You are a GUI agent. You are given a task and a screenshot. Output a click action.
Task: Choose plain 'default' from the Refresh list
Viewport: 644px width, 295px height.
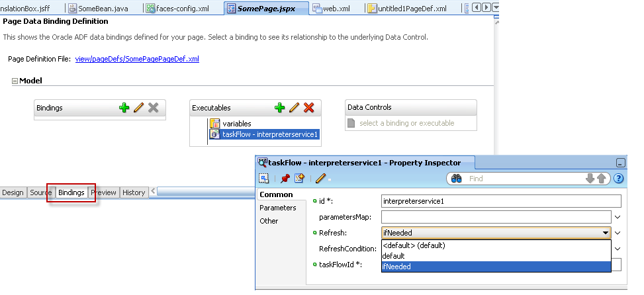[496, 256]
